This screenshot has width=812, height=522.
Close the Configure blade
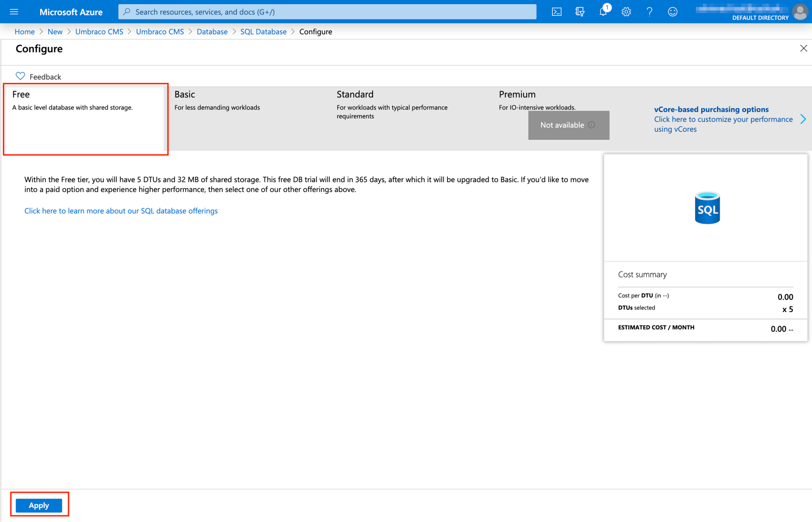(x=803, y=49)
